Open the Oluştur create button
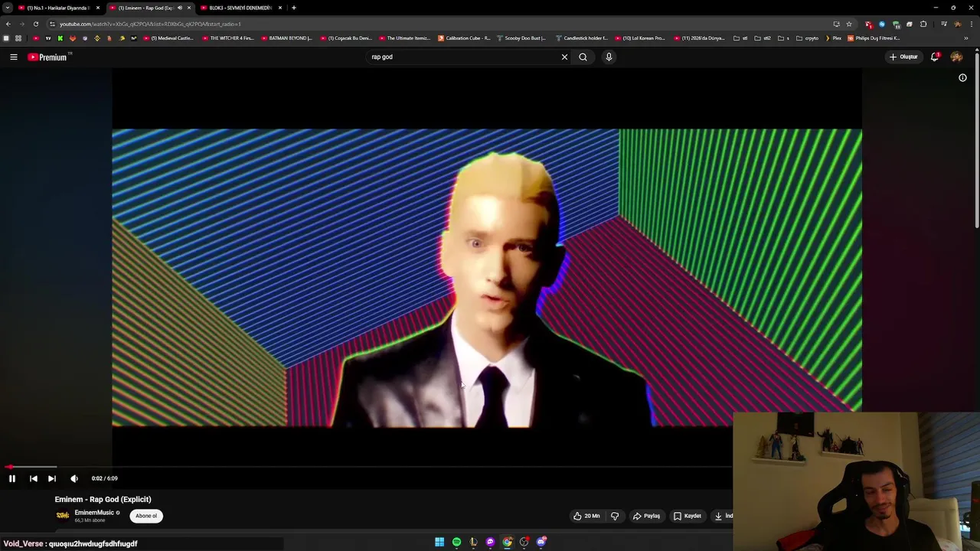980x551 pixels. pos(903,57)
